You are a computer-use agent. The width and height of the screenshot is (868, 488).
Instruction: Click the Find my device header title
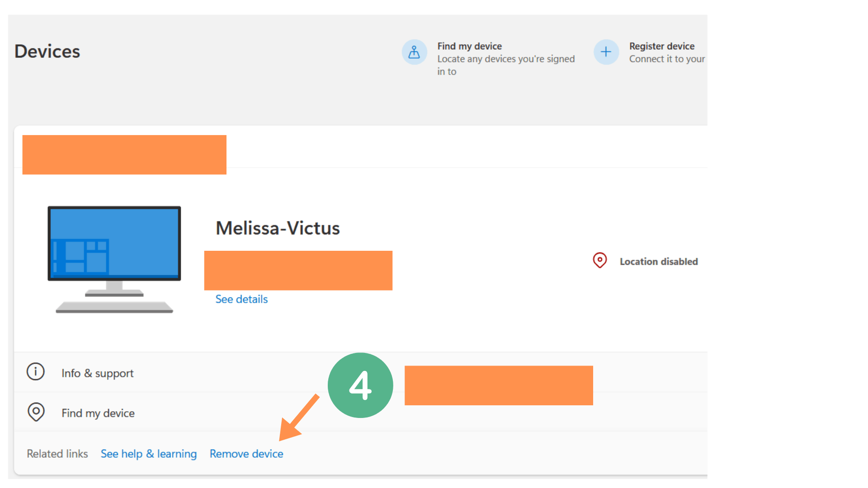469,46
